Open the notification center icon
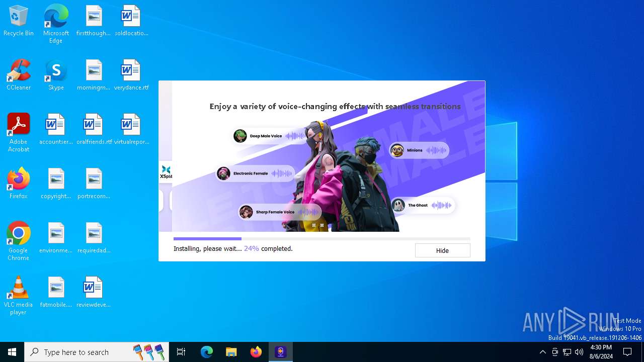The image size is (644, 362). (627, 352)
